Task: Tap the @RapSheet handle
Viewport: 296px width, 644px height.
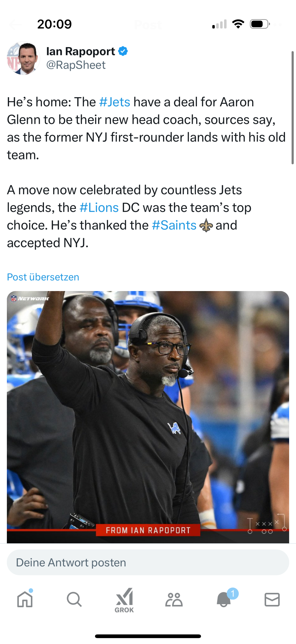Action: [76, 65]
